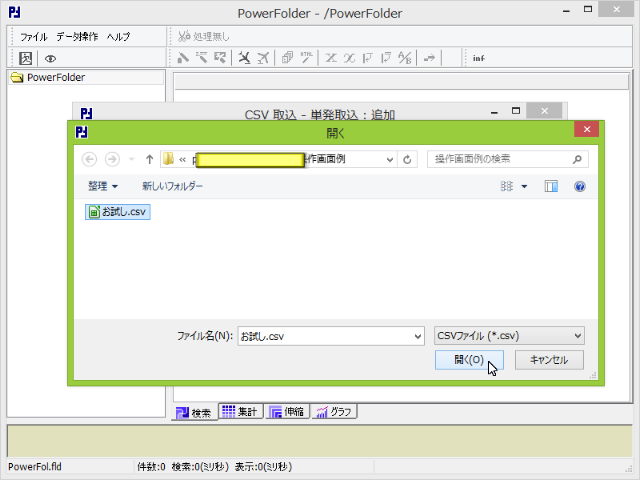
Task: Expand the ファイル名 dropdown arrow
Action: point(418,336)
